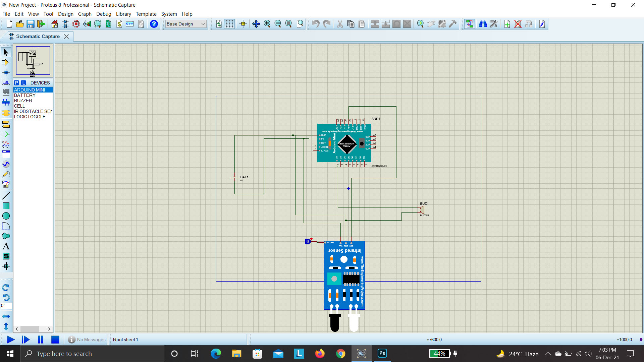Click the Run simulation play button
Image resolution: width=644 pixels, height=362 pixels.
point(10,340)
